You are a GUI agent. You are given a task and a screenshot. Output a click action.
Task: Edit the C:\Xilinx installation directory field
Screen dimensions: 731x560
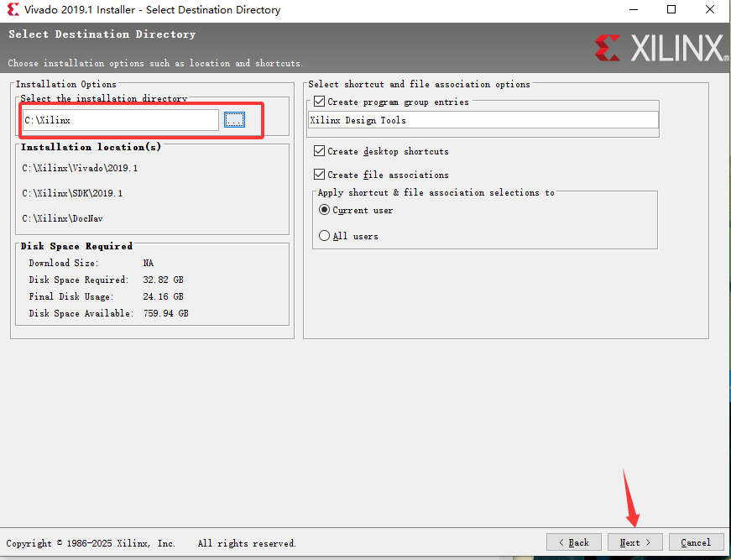click(x=121, y=120)
